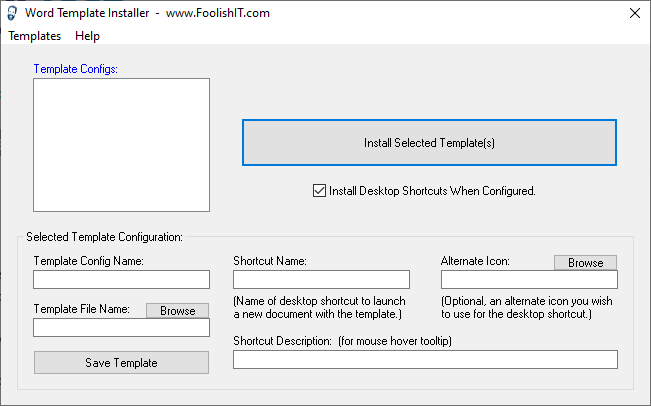Toggle Install Desktop Shortcuts When Configured checkbox

pos(319,191)
